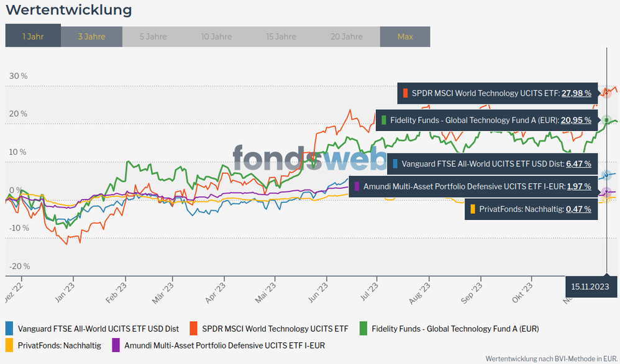Switch to the 20 Jahre view
The image size is (620, 364).
click(x=347, y=37)
